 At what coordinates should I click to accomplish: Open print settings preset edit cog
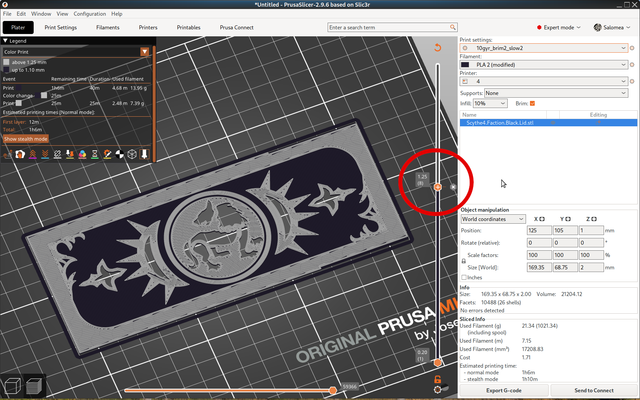coord(632,48)
